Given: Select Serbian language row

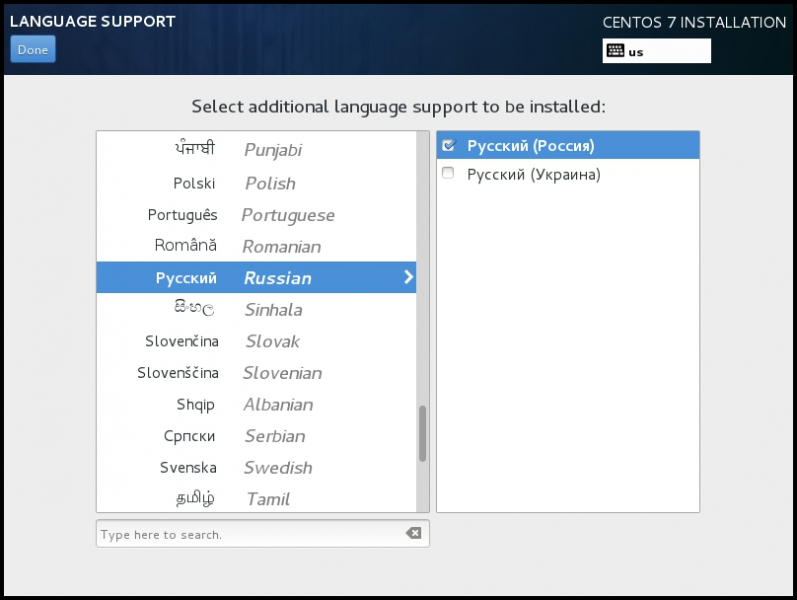Looking at the screenshot, I should 256,436.
